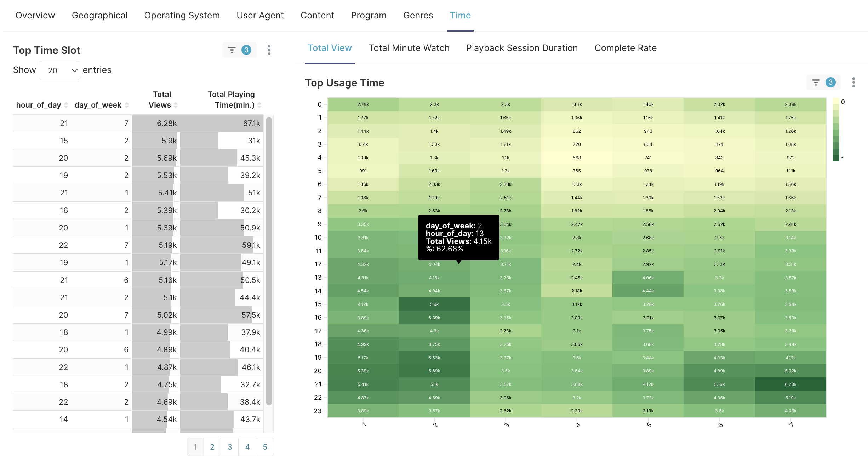Sort table by day_of_week column arrows
Viewport: 868px width, 473px height.
(x=127, y=105)
